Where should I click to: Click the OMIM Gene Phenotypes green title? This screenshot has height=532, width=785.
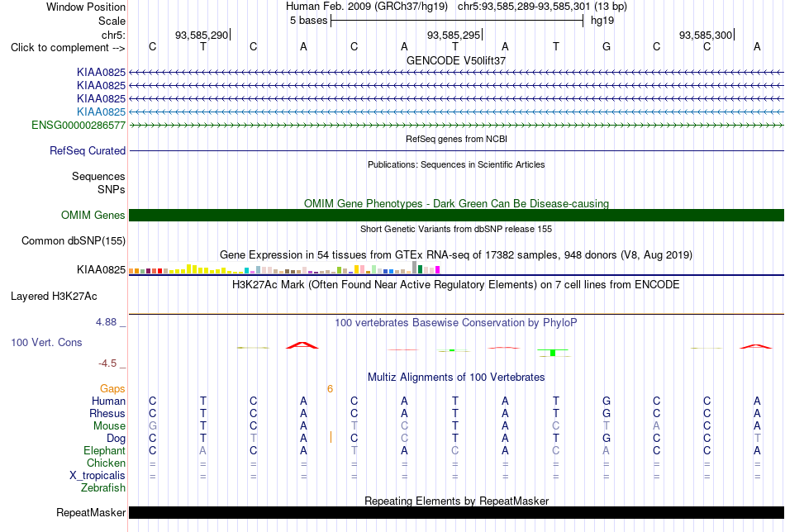point(456,204)
